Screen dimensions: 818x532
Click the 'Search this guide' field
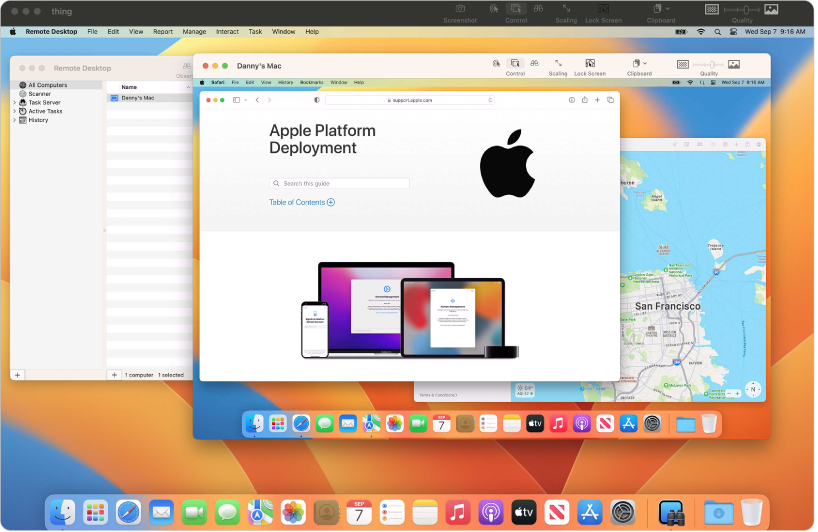[x=340, y=184]
